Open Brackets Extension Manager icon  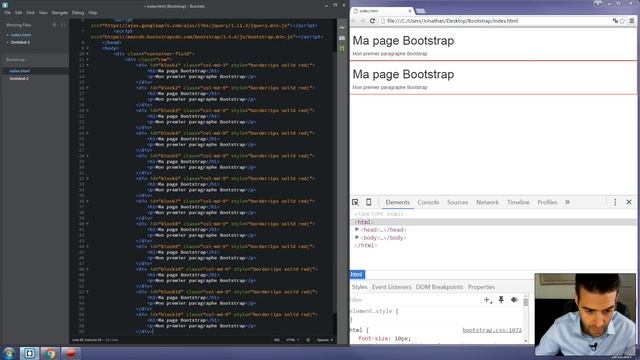[x=342, y=38]
